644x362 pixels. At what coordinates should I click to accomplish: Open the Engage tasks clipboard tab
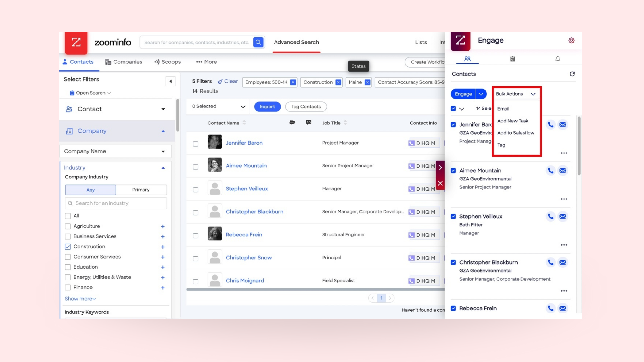pos(512,59)
